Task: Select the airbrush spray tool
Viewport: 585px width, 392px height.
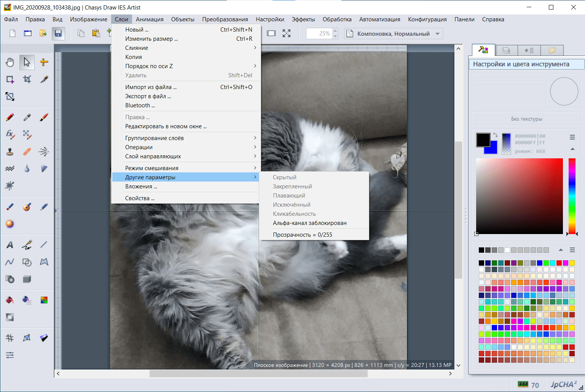Action: pyautogui.click(x=44, y=151)
